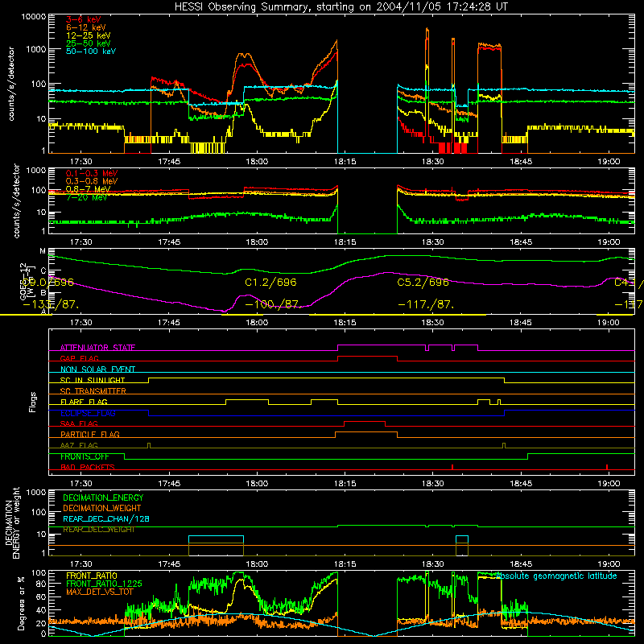The height and width of the screenshot is (644, 644).
Task: Select the ECLIPSE_FLAG label
Action: click(88, 413)
